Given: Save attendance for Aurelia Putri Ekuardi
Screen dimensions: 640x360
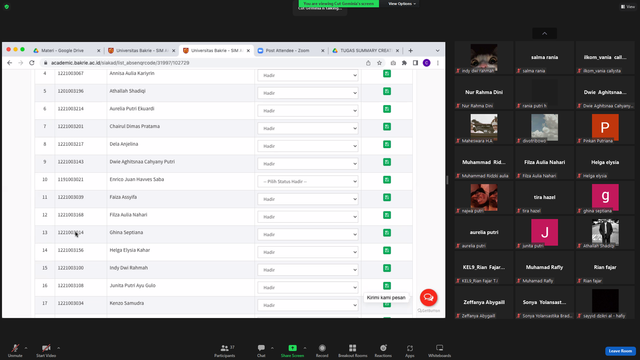Looking at the screenshot, I should pyautogui.click(x=387, y=109).
